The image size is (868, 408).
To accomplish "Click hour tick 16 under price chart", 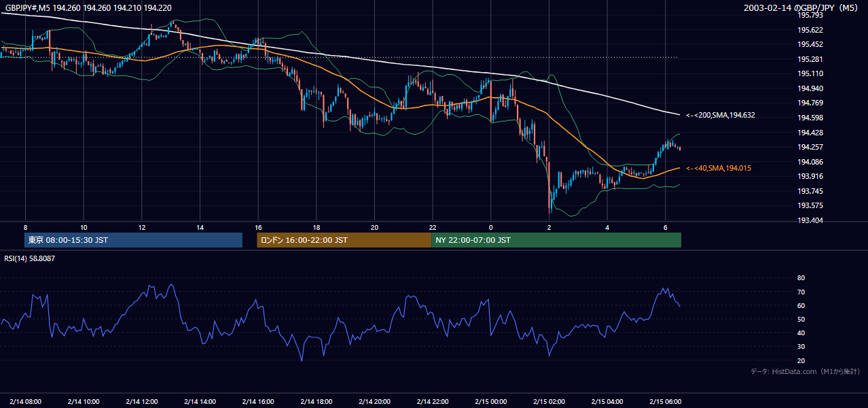I will click(258, 227).
